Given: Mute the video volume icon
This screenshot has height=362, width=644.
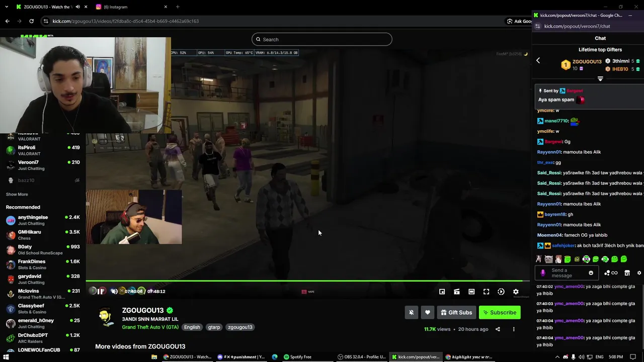Looking at the screenshot, I should click(114, 291).
